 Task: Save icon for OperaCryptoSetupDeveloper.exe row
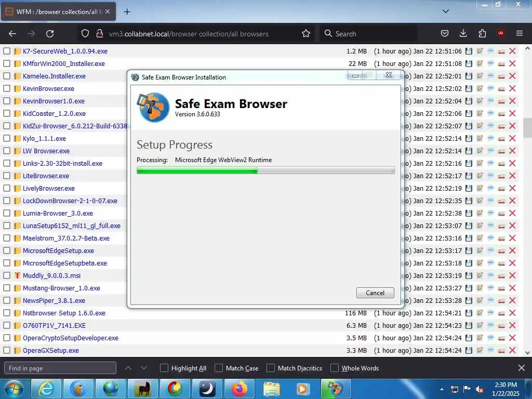(x=469, y=338)
